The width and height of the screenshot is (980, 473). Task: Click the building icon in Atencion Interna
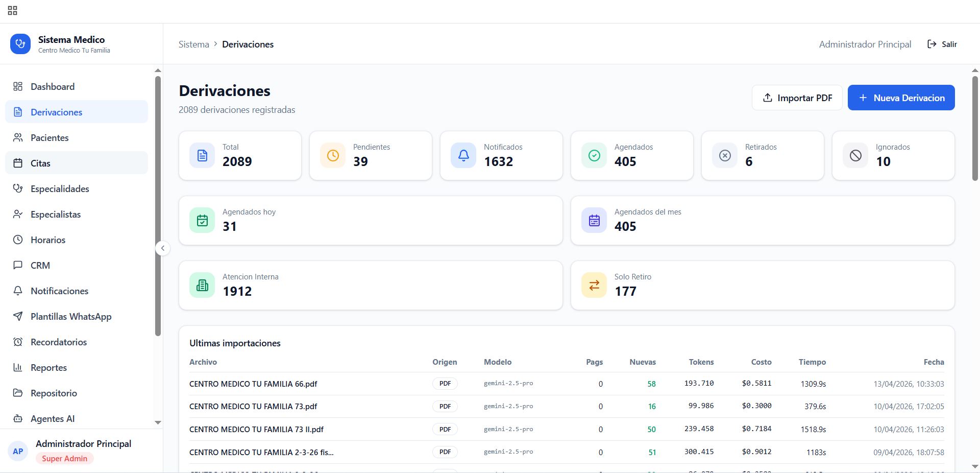coord(202,285)
